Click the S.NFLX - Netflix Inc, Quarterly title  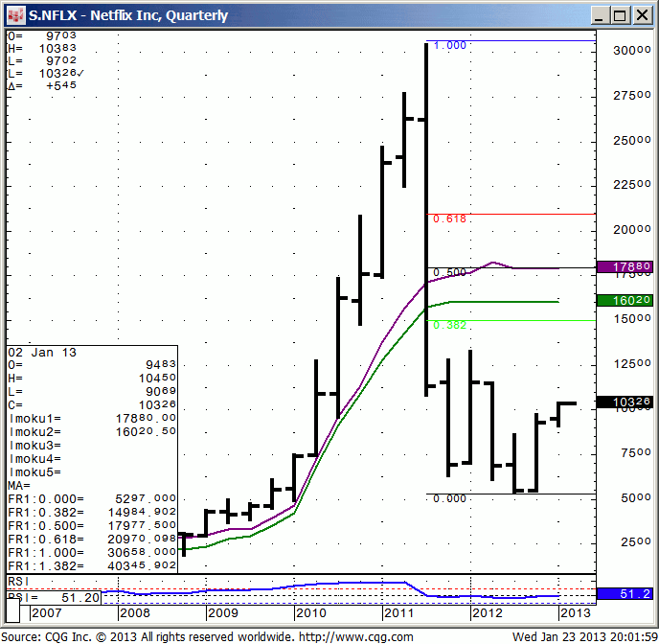point(128,15)
